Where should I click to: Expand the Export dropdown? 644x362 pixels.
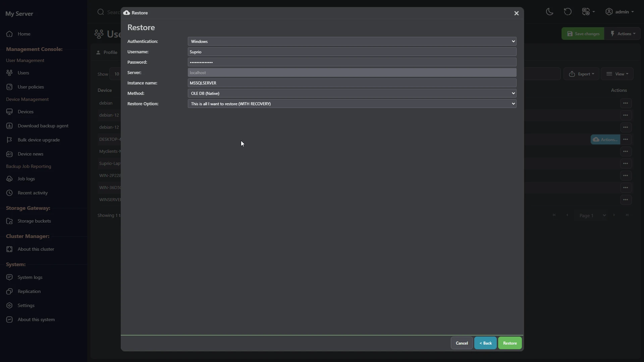point(581,74)
